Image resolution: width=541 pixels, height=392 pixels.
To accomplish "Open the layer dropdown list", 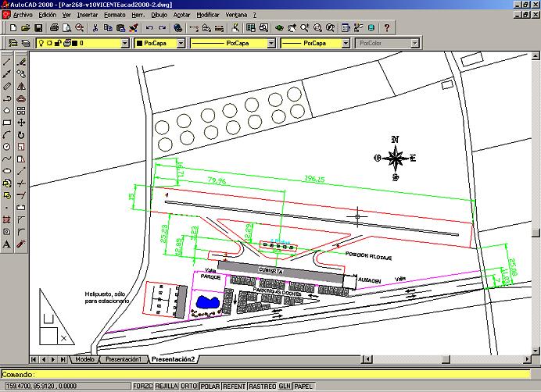I will tap(125, 44).
